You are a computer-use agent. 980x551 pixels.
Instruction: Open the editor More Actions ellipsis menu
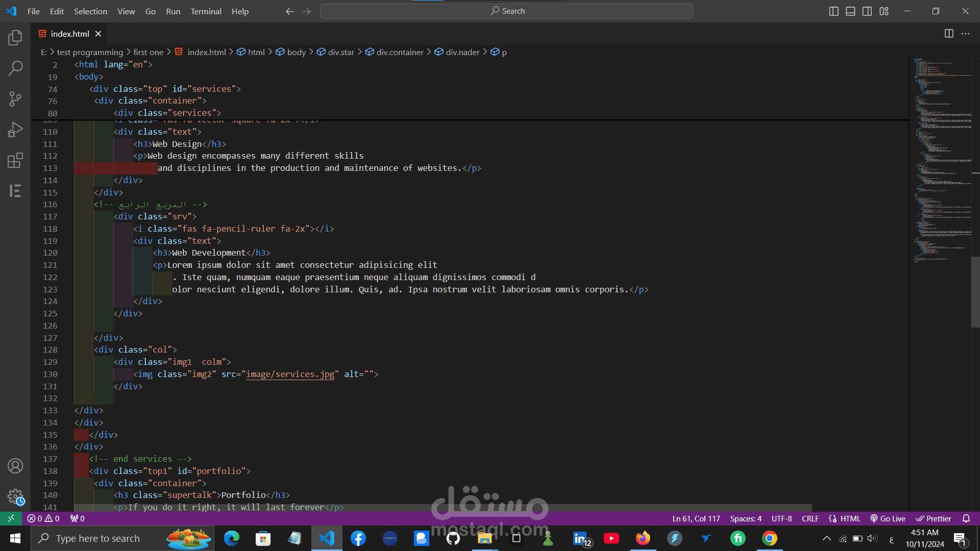(965, 34)
